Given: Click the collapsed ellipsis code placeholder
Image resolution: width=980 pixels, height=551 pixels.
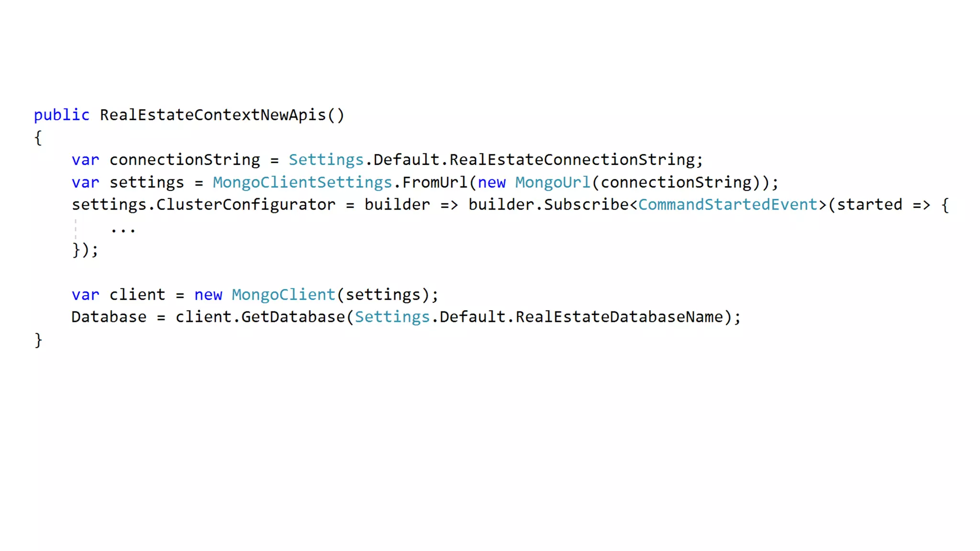Looking at the screenshot, I should coord(123,230).
